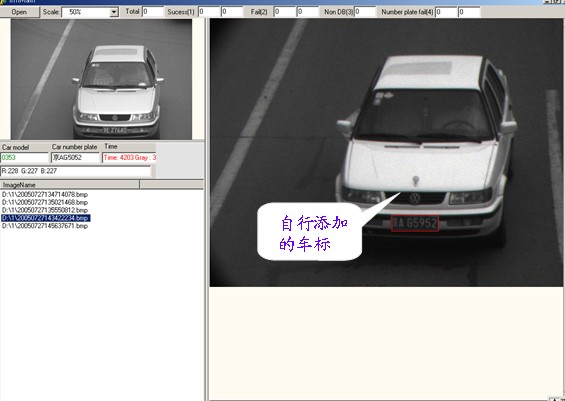Click the second Number plate fail(4) field
Image resolution: width=565 pixels, height=401 pixels.
pos(469,12)
